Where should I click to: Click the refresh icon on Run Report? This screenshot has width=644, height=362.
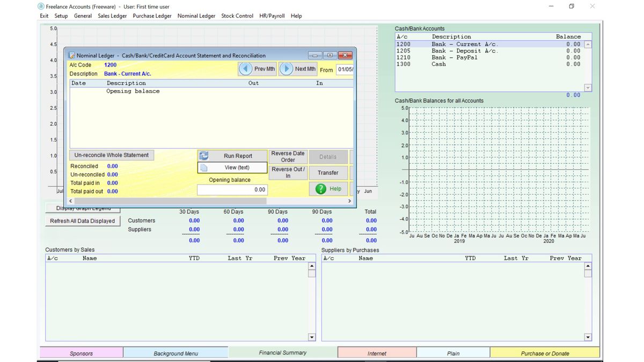[204, 156]
